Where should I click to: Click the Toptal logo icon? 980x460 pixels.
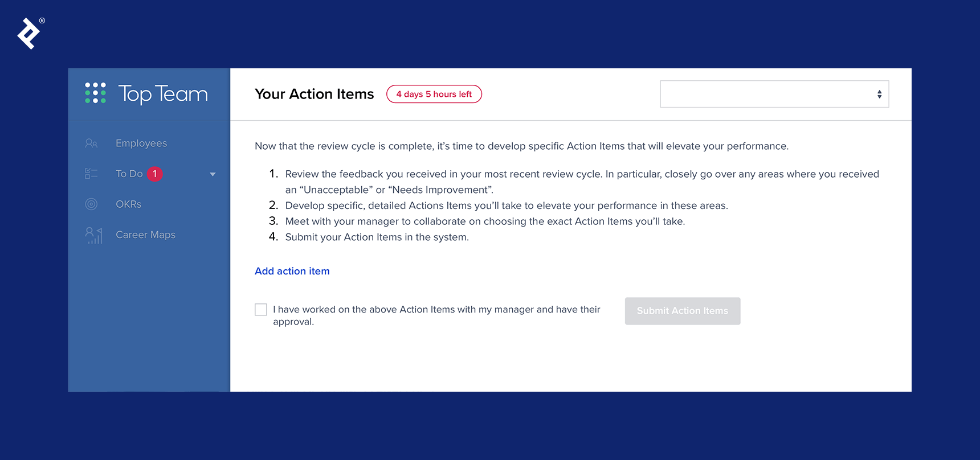click(x=28, y=34)
